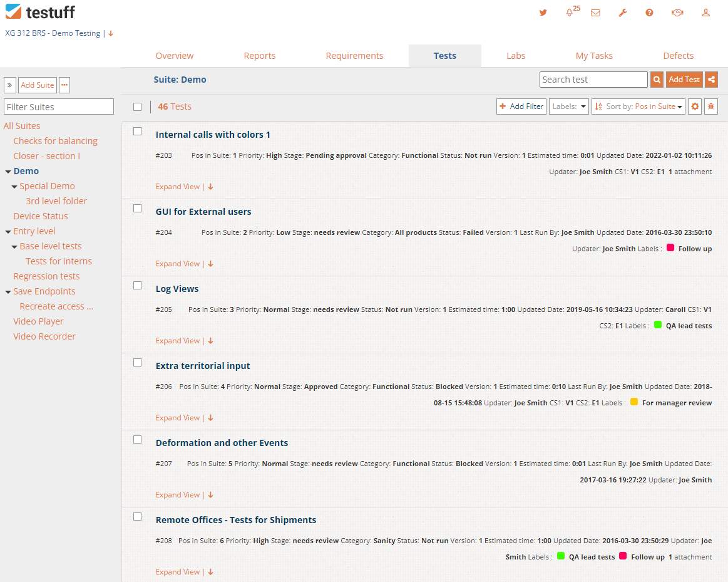This screenshot has width=728, height=582.
Task: Click the share icon beside Add Test
Action: click(x=711, y=80)
